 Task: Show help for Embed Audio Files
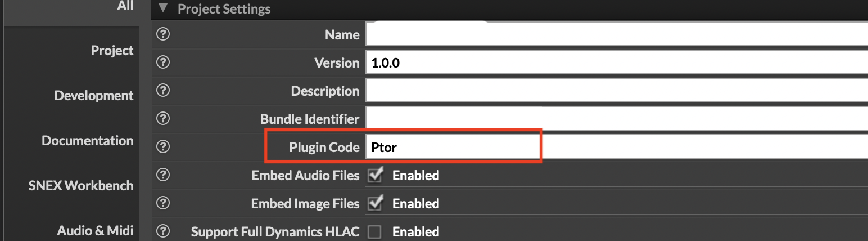(163, 175)
